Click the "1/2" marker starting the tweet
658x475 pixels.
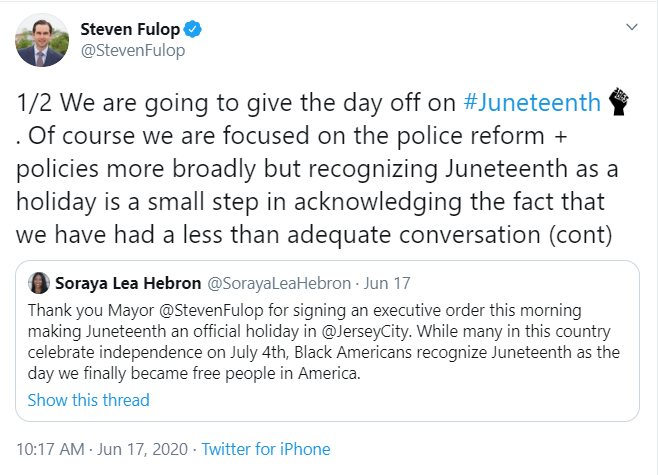[x=36, y=103]
